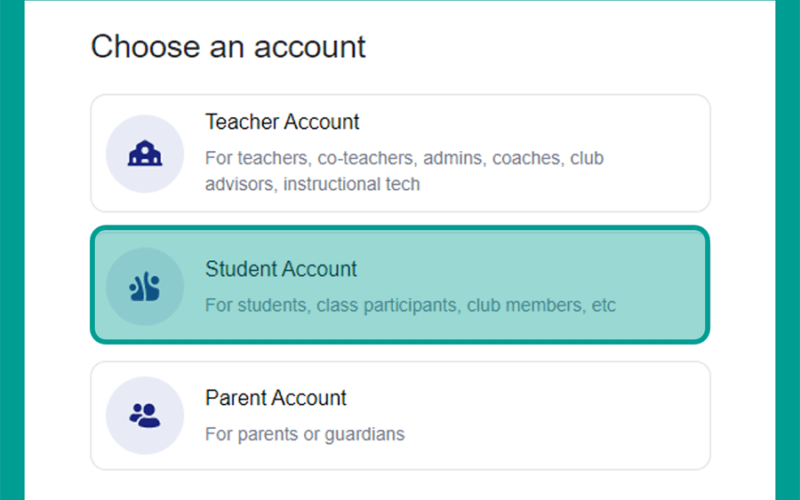Select the Student Account title
Screen dimensions: 800x500
[281, 269]
